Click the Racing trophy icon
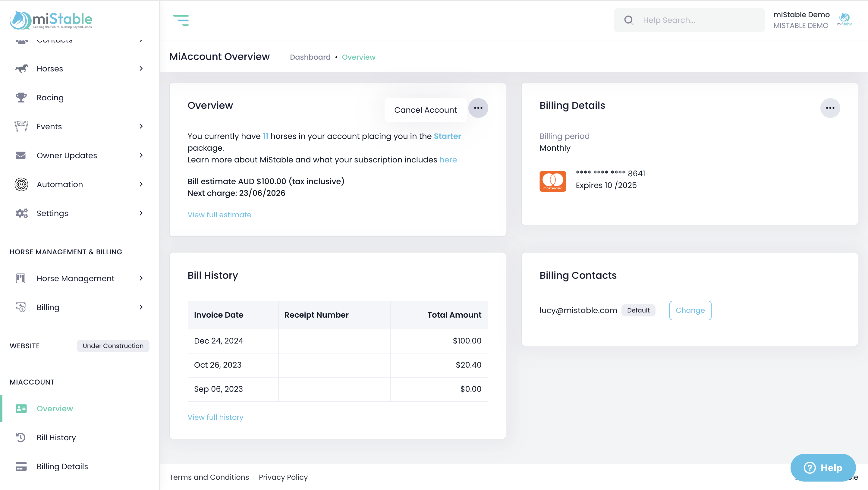 [x=21, y=97]
